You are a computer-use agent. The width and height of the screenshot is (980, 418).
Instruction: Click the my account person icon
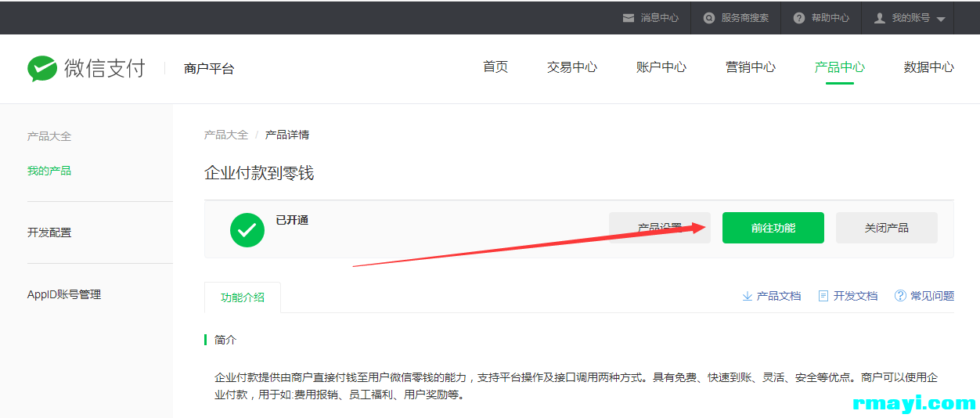880,18
